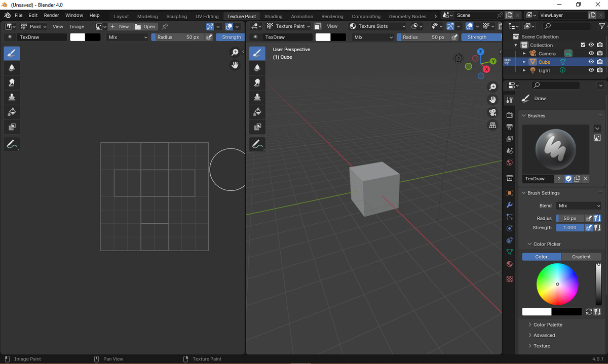Select the Smear tool in the 3D viewport toolbar

(257, 83)
